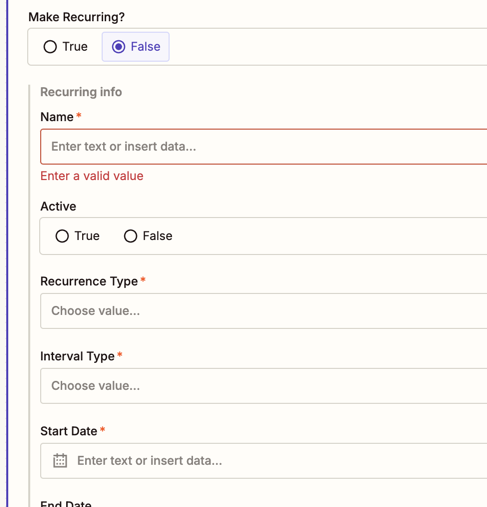This screenshot has width=487, height=507.
Task: Set Active to False
Action: click(148, 236)
